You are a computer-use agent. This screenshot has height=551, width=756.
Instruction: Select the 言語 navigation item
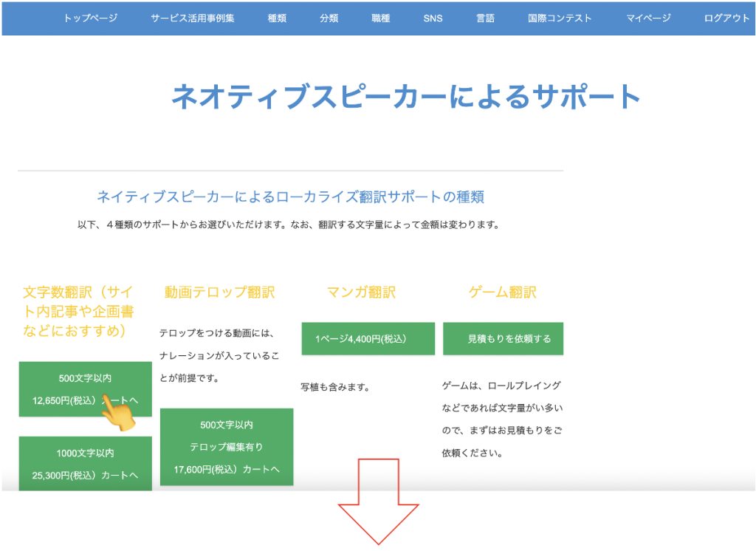click(486, 18)
